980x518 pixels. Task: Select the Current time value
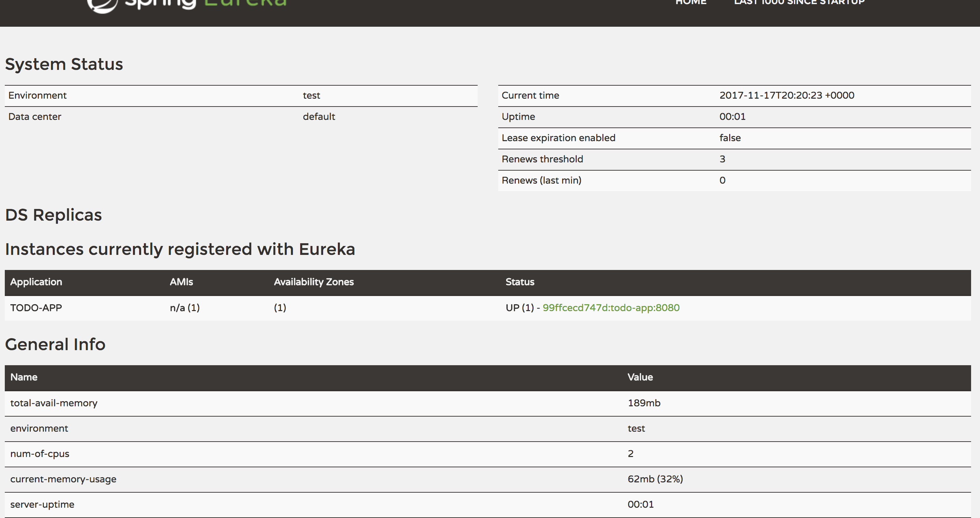tap(786, 96)
